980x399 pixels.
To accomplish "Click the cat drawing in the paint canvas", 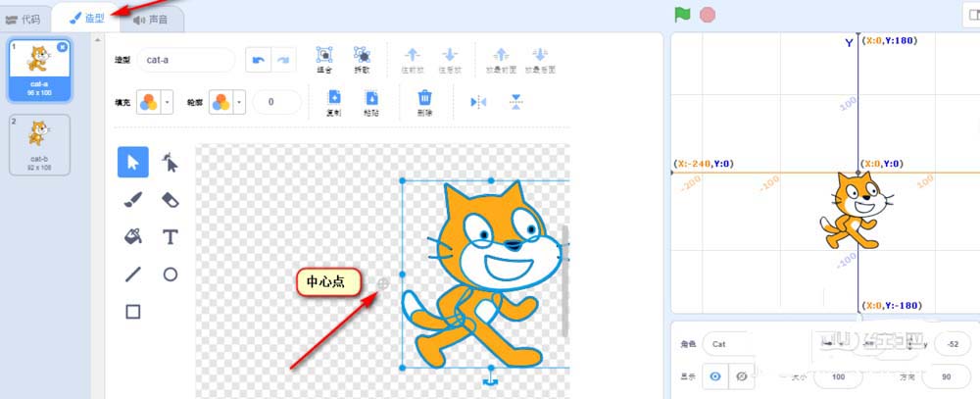I will [x=484, y=275].
